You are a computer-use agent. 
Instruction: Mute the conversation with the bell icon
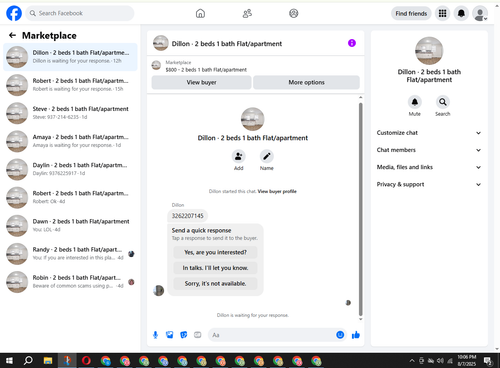[415, 102]
